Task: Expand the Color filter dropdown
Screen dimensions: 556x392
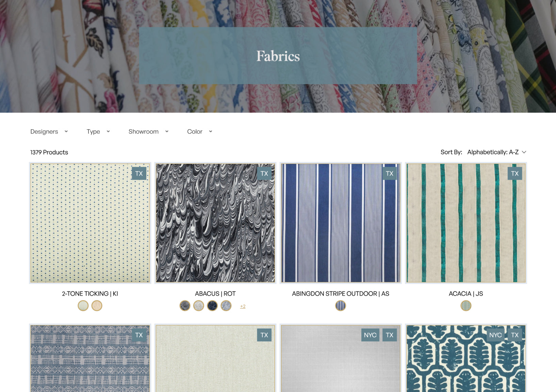Action: (199, 132)
